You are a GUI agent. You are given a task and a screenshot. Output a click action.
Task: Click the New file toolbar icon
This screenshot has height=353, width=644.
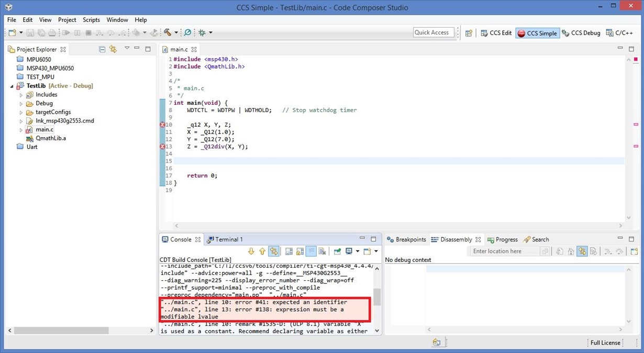(12, 32)
